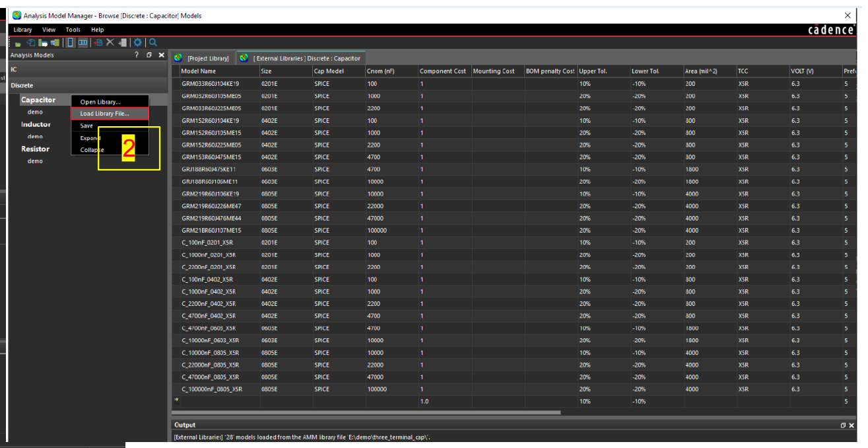868x448 pixels.
Task: Click the help question mark in Analysis Models
Action: pos(137,55)
